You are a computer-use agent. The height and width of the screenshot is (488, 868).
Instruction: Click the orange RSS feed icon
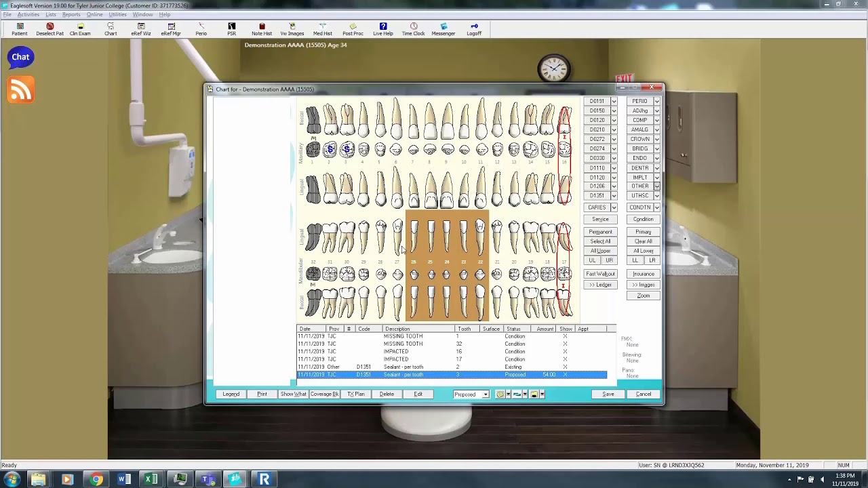20,90
